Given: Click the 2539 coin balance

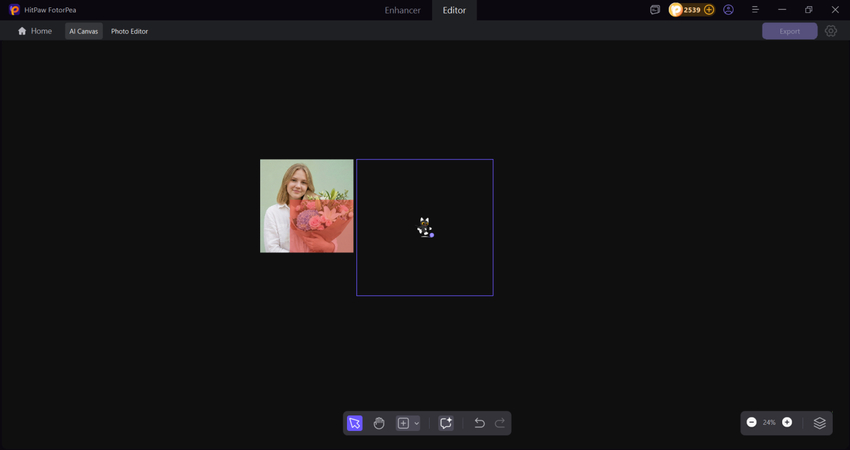Looking at the screenshot, I should pyautogui.click(x=692, y=10).
